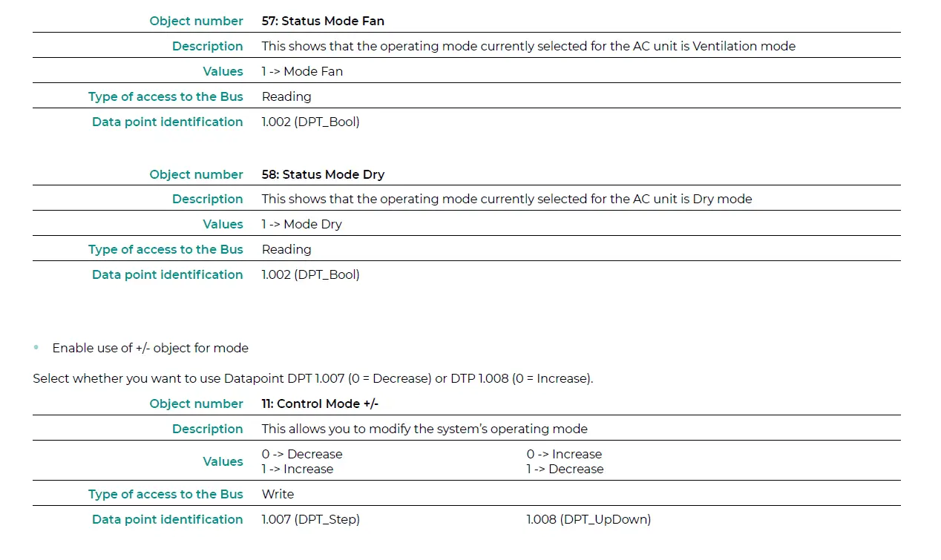Screen dimensions: 941x560
Task: Click the heading '58: Status Mode Dry'
Action: 323,174
